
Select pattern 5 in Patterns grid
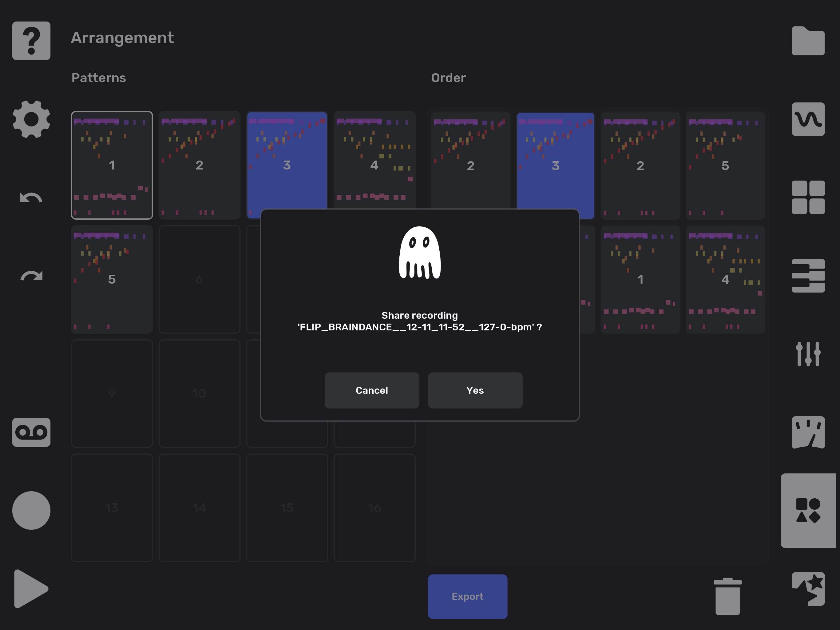tap(112, 279)
